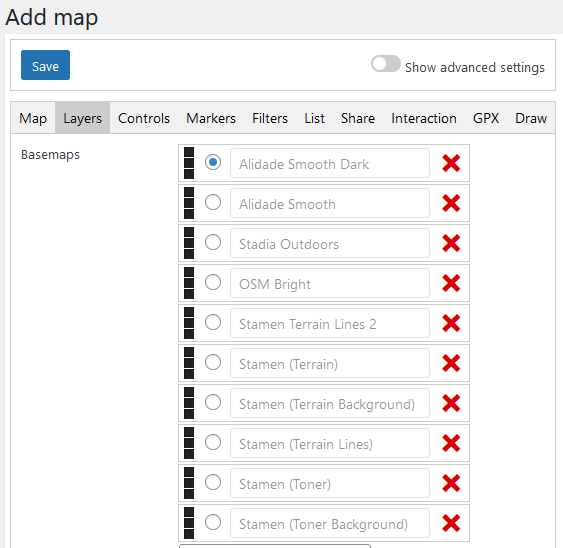Click the Stamen (Toner Background) drag handle
The width and height of the screenshot is (563, 548).
[189, 523]
